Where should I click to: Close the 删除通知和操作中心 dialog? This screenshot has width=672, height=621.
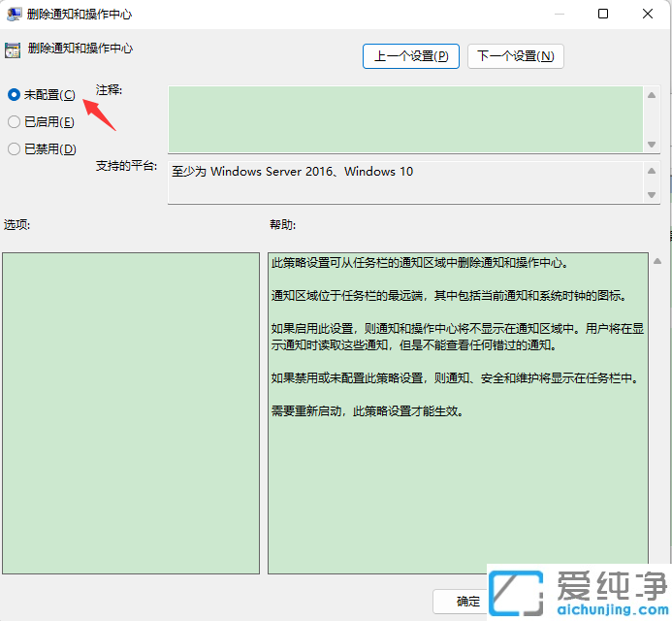point(648,15)
